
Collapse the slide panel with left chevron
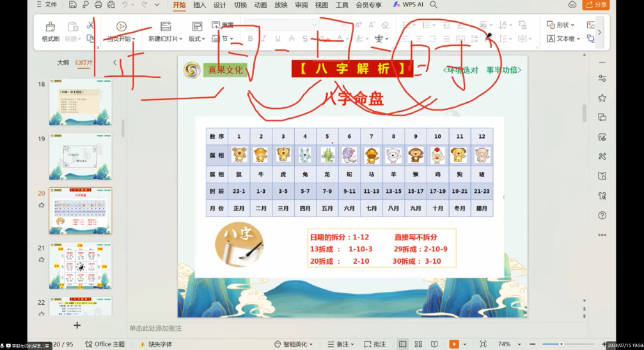[x=114, y=63]
